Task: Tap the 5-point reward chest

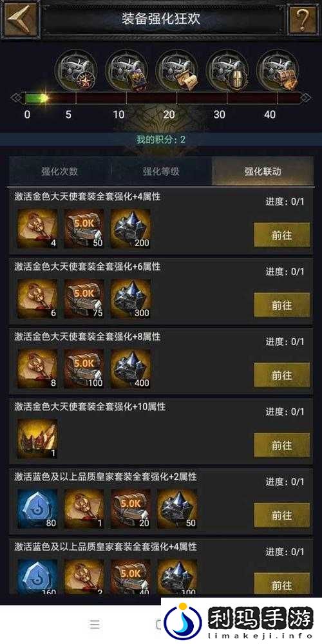Action: [x=76, y=69]
